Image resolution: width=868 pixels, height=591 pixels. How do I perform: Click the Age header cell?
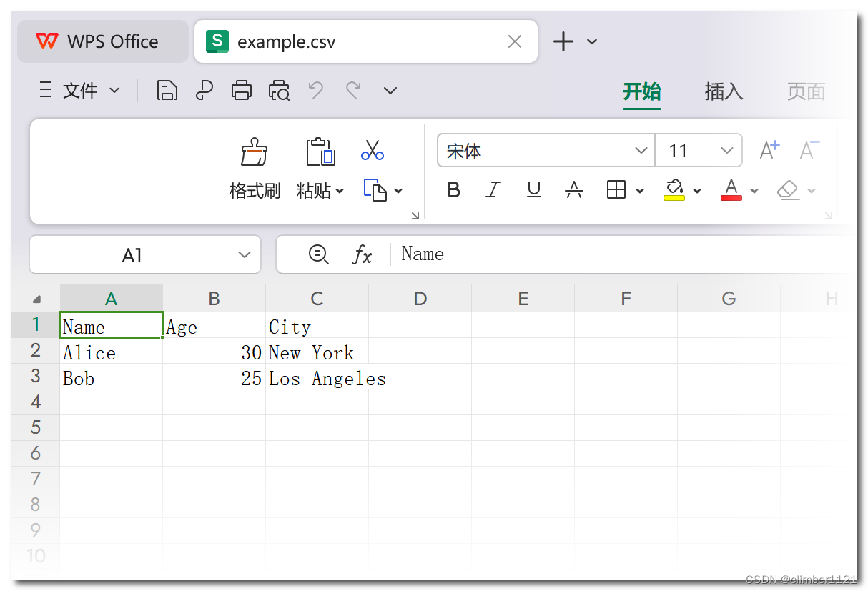pyautogui.click(x=214, y=325)
